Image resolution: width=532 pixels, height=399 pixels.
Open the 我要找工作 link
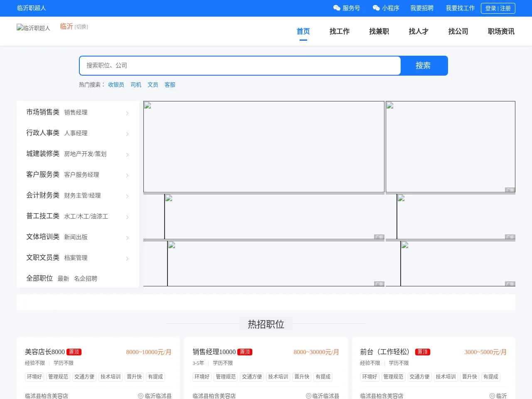(460, 8)
